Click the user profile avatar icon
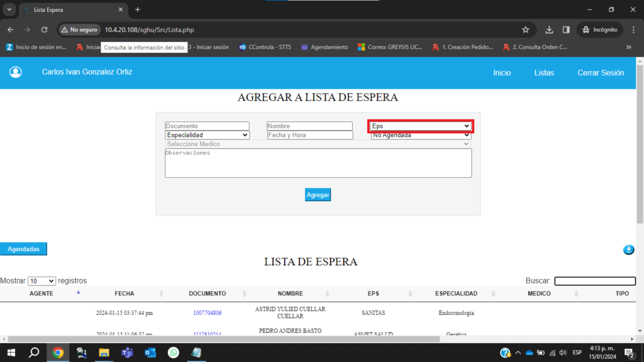This screenshot has height=362, width=644. [16, 72]
